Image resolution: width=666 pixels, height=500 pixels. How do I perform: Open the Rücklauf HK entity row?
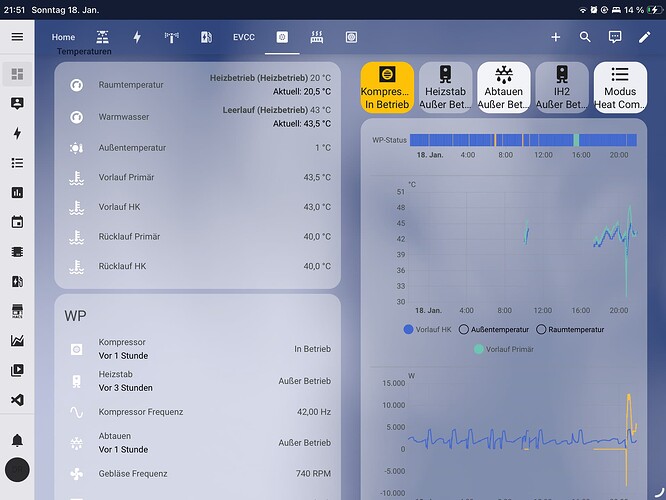198,266
